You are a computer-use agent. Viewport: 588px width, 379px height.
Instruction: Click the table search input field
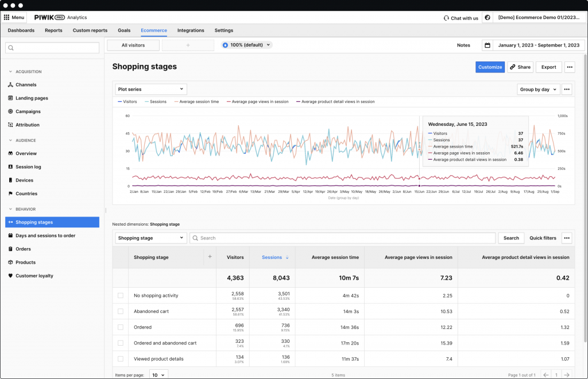click(343, 238)
